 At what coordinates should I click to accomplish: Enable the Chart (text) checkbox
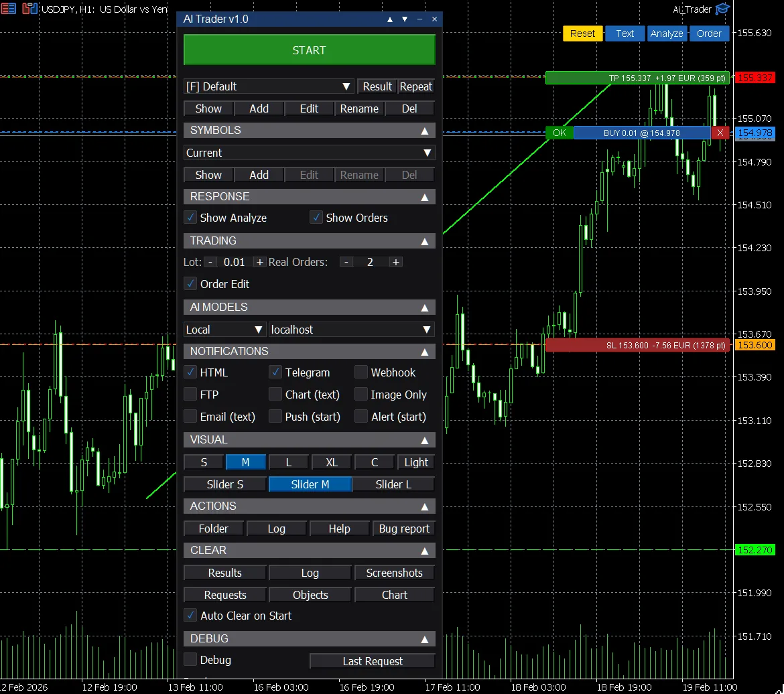(275, 395)
